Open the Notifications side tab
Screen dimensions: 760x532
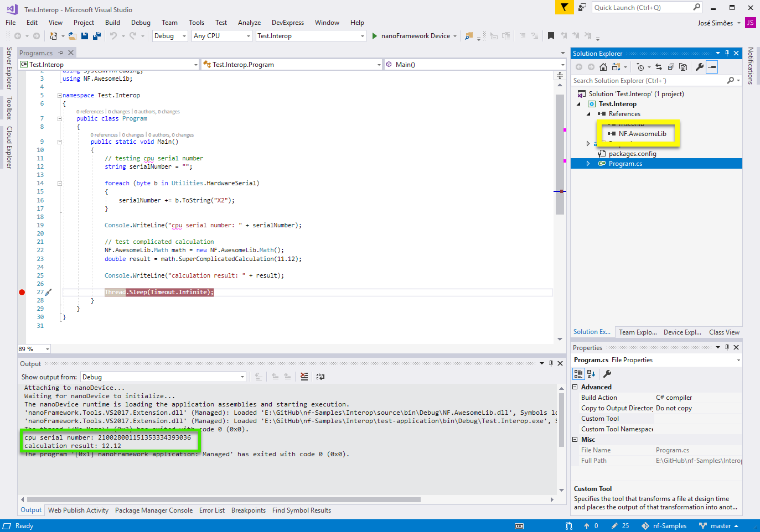click(751, 66)
